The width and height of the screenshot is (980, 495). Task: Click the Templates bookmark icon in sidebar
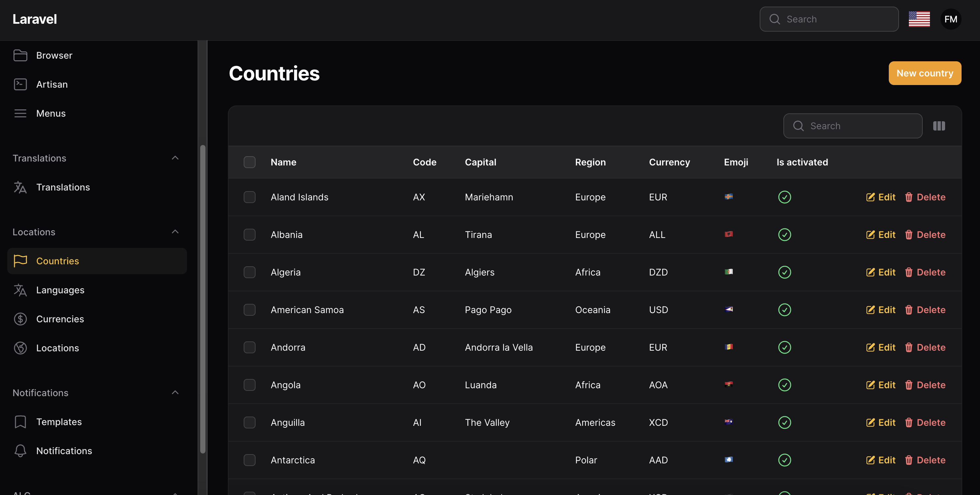coord(20,422)
